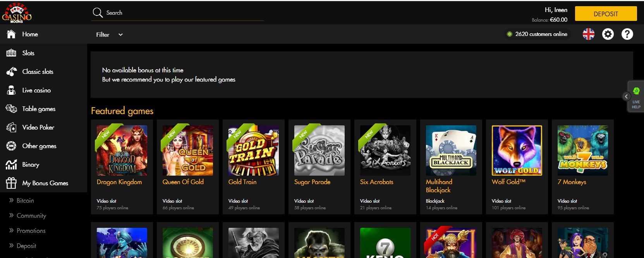This screenshot has width=644, height=258.
Task: Open the Video Poker cards icon
Action: tap(11, 127)
